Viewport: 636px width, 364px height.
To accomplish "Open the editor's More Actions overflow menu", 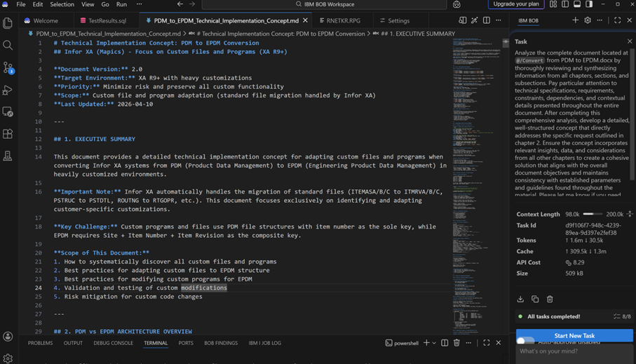I will point(499,20).
